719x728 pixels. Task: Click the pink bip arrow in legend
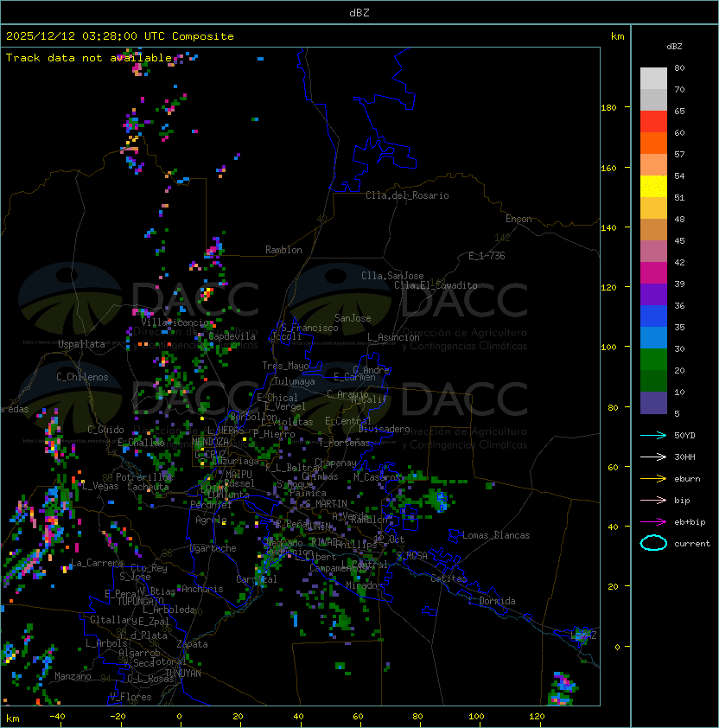(653, 501)
